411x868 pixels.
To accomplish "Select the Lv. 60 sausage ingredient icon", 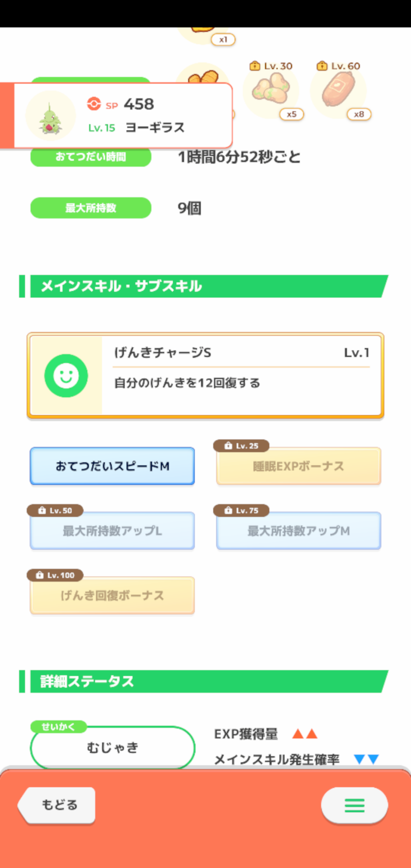I will pos(339,89).
